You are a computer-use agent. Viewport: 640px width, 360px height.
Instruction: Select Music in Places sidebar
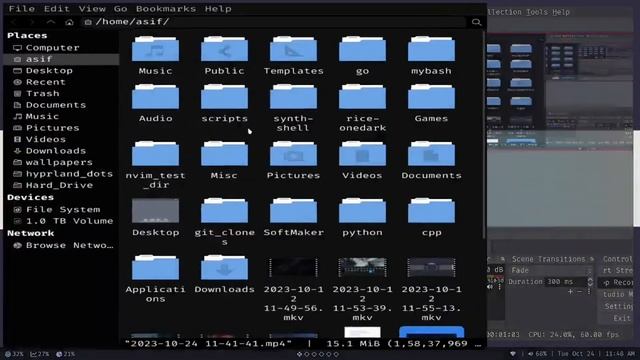point(61,116)
